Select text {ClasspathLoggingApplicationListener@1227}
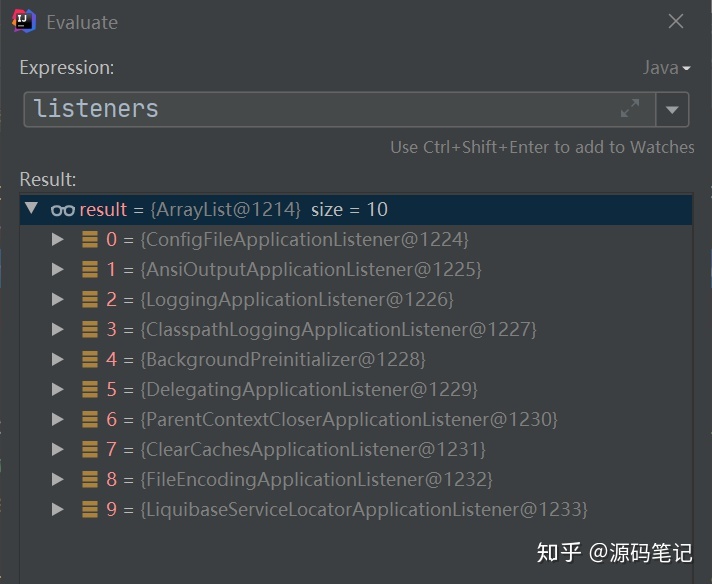Viewport: 712px width, 584px height. tap(338, 330)
